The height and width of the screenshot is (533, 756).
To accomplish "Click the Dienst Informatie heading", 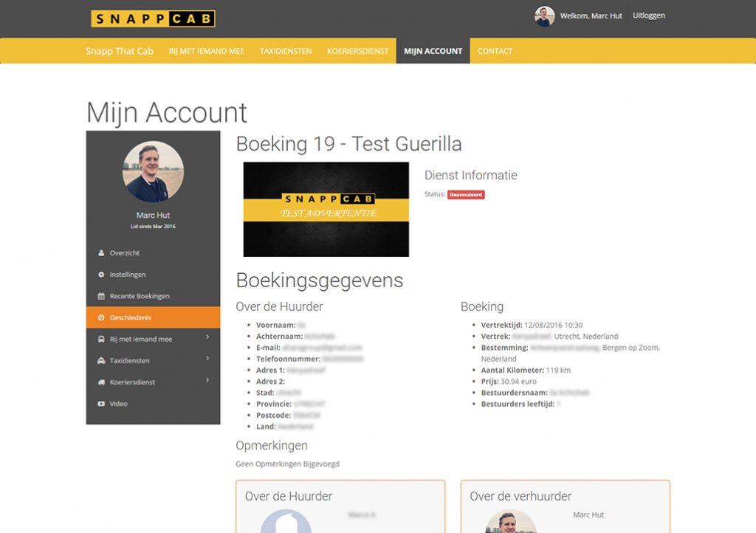I will (x=470, y=176).
